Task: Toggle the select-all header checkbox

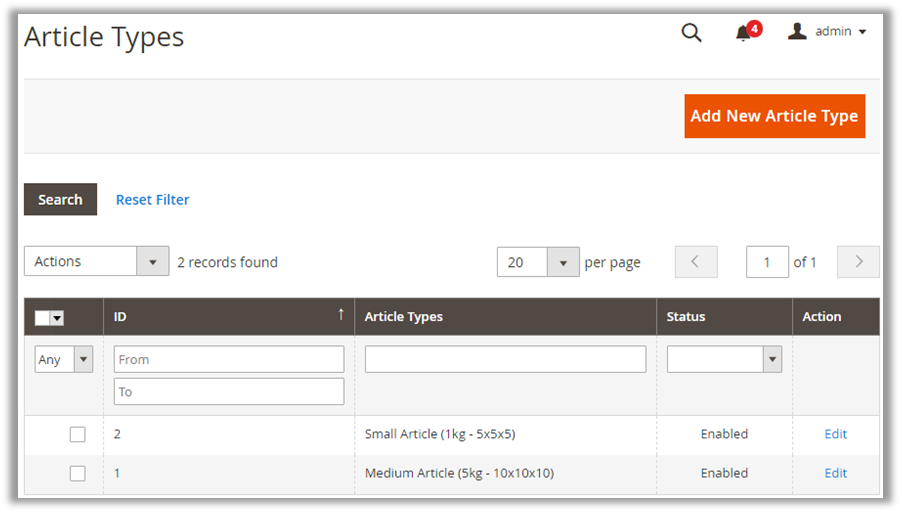Action: (42, 317)
